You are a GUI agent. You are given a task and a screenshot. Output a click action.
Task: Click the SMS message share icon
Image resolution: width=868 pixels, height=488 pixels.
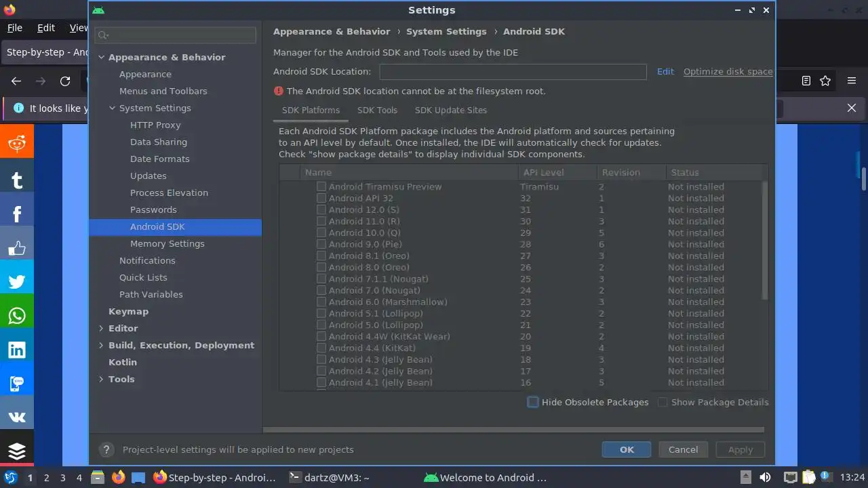pyautogui.click(x=17, y=384)
